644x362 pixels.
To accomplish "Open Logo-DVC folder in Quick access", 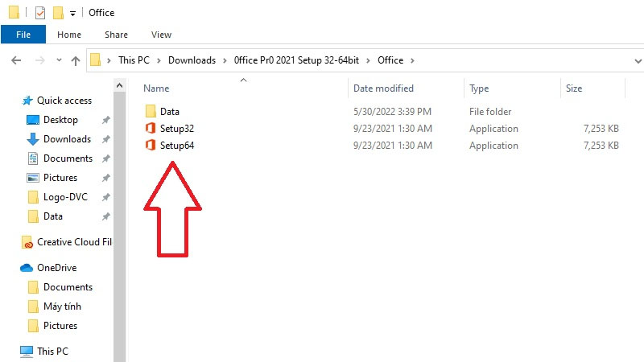I will [67, 197].
